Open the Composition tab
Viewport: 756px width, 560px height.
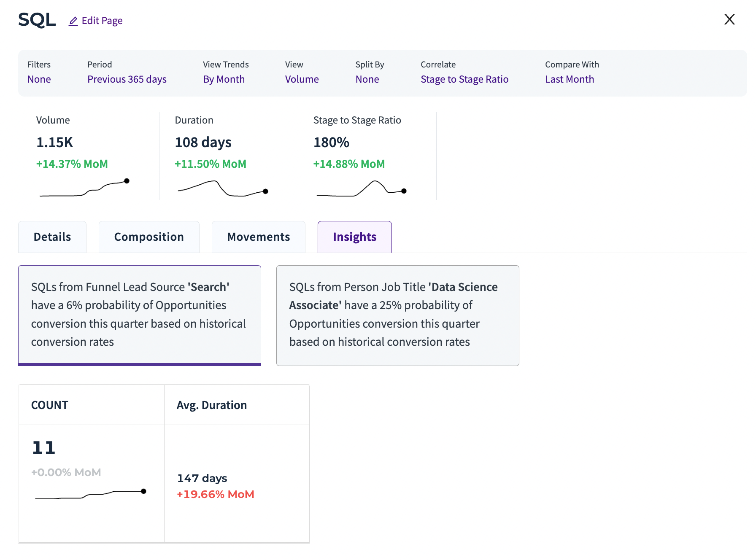tap(149, 237)
